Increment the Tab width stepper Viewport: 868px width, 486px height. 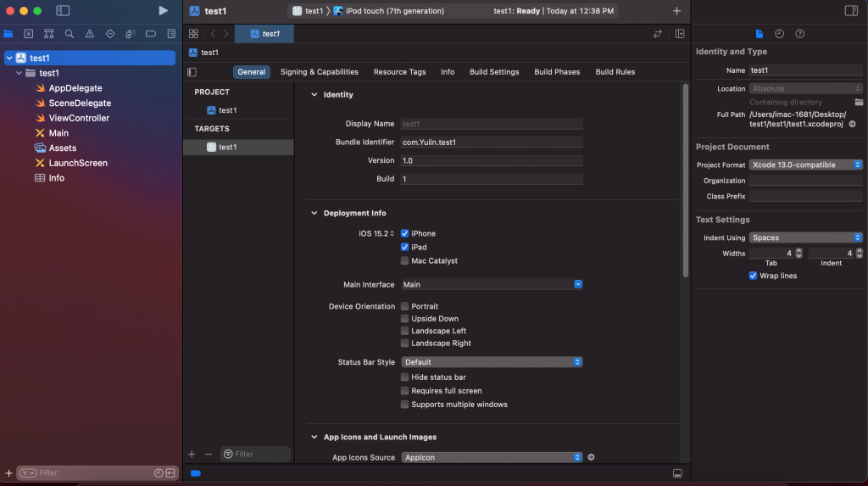tap(798, 250)
